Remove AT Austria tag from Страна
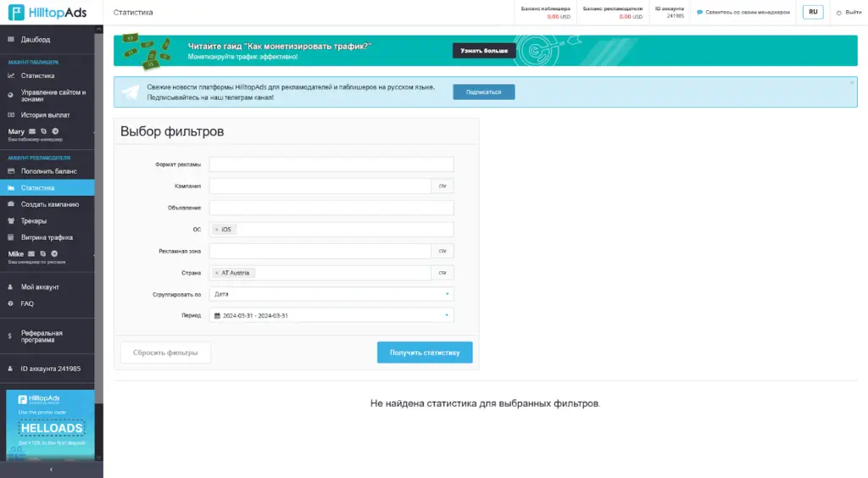This screenshot has height=478, width=868. (216, 273)
